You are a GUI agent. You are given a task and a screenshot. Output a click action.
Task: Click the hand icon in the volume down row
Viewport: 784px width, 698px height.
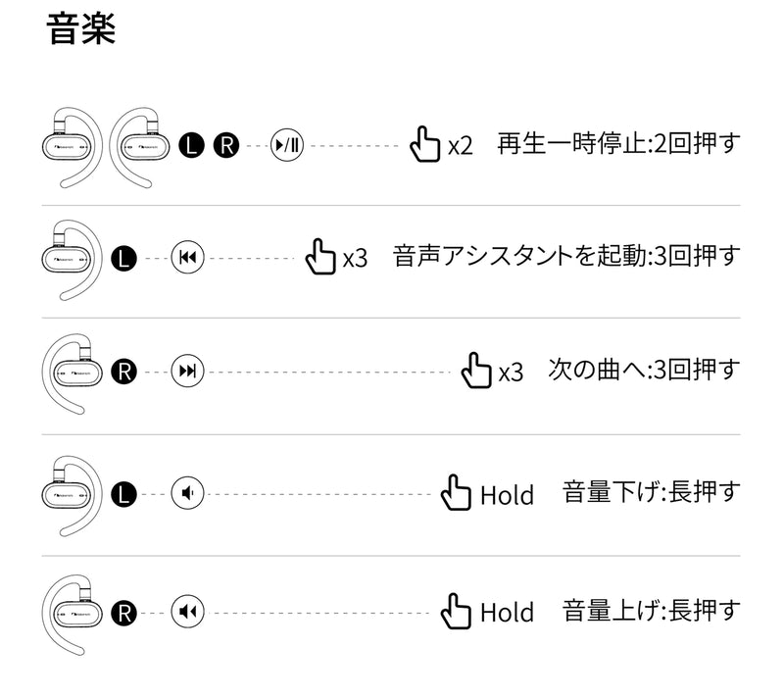point(456,492)
